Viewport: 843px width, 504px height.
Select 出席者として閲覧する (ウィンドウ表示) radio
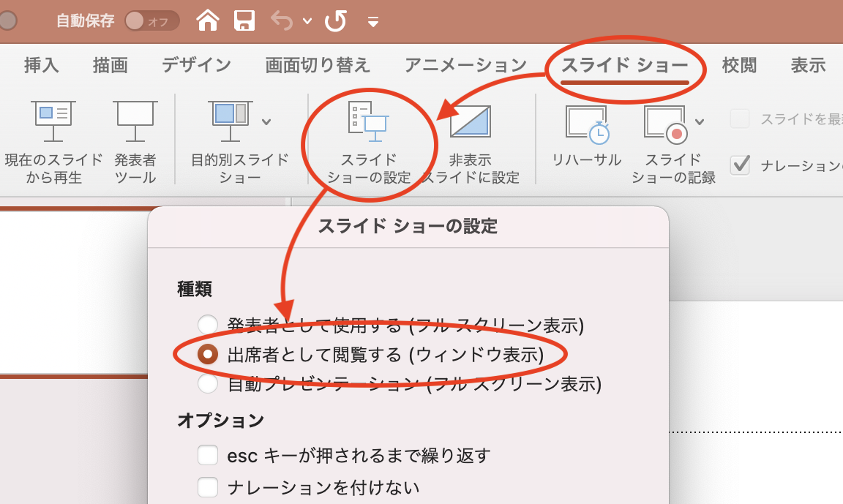pos(208,355)
